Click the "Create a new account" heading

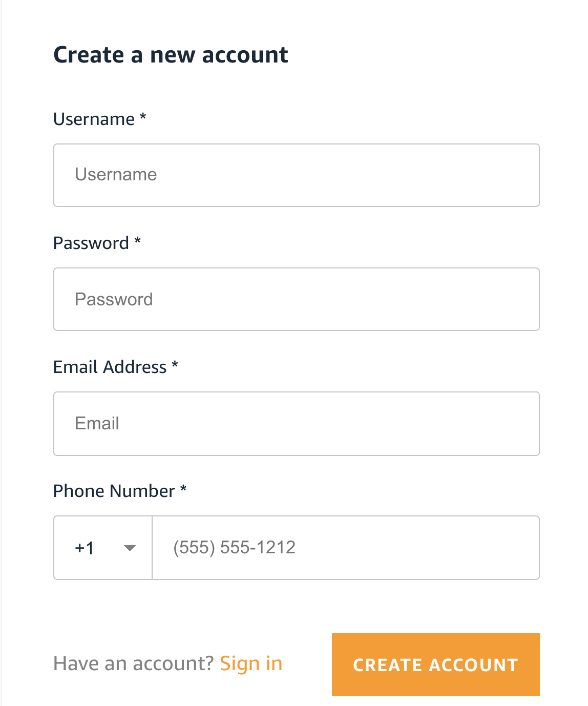click(x=171, y=55)
